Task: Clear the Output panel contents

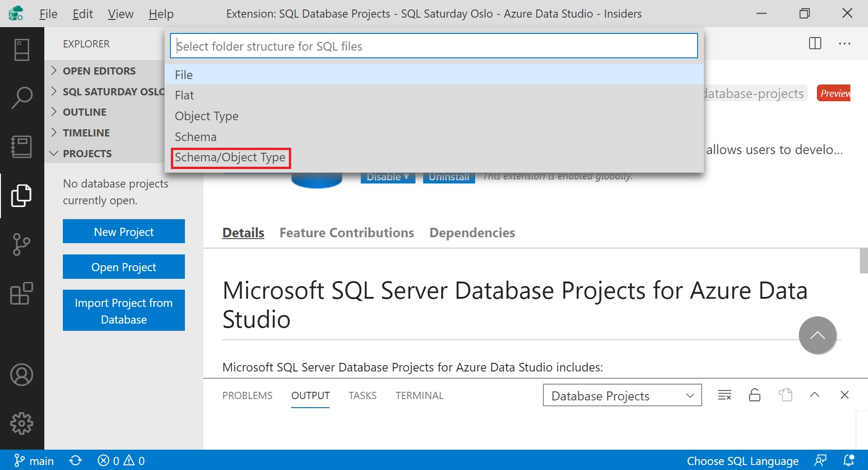Action: (725, 395)
